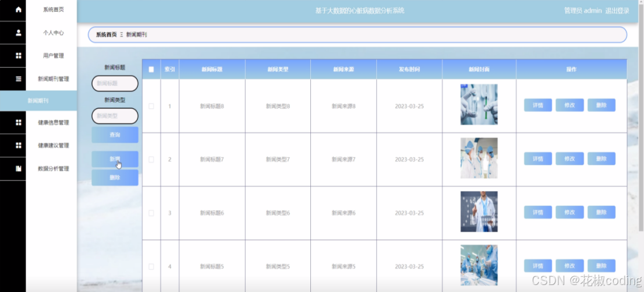644x292 pixels.
Task: Click 退出登录 link
Action: click(617, 10)
